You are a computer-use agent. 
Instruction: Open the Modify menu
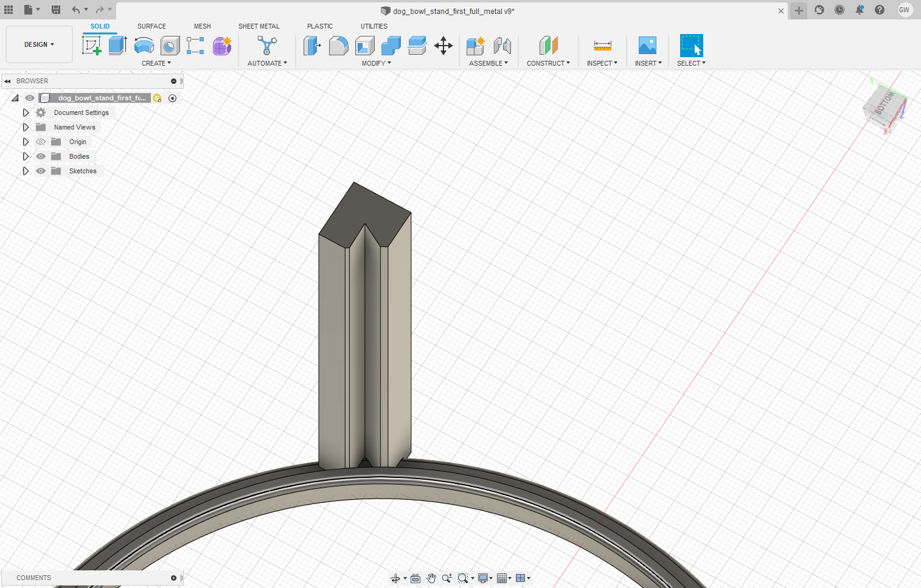[x=376, y=63]
